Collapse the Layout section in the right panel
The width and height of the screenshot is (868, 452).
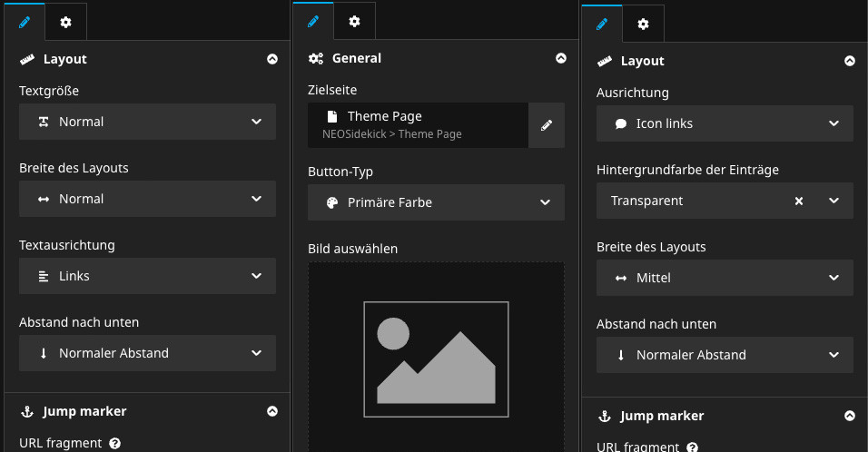[850, 61]
